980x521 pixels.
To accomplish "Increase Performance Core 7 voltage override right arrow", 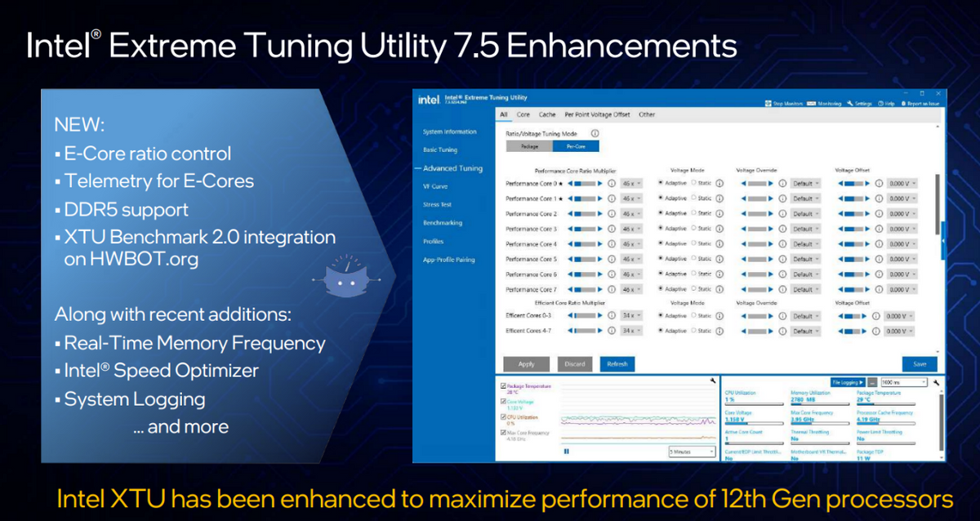I will point(773,289).
